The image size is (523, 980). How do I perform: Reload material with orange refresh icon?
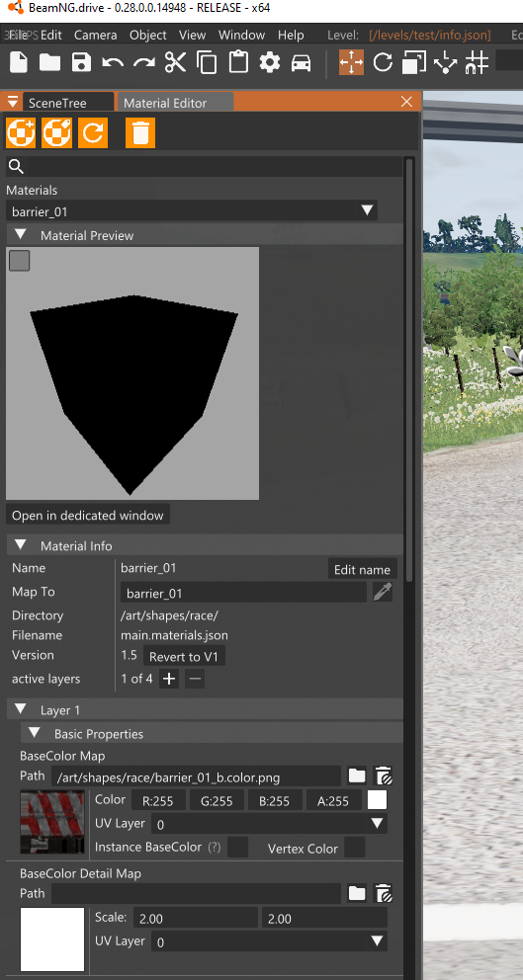93,133
